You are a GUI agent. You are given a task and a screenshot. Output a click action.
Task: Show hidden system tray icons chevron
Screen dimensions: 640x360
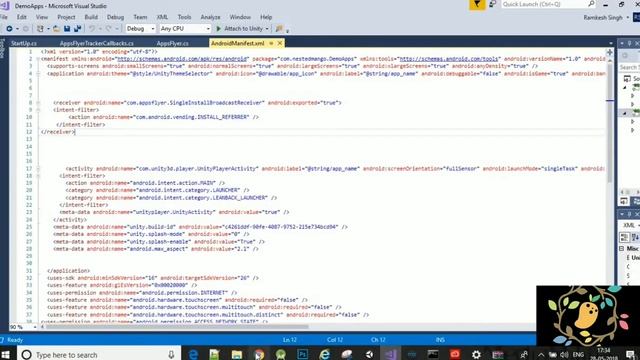[x=541, y=355]
